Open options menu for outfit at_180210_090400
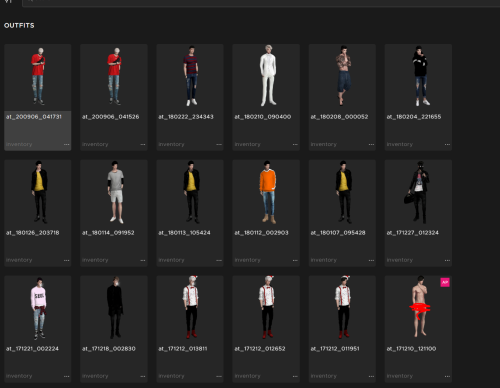500x388 pixels. (x=295, y=144)
